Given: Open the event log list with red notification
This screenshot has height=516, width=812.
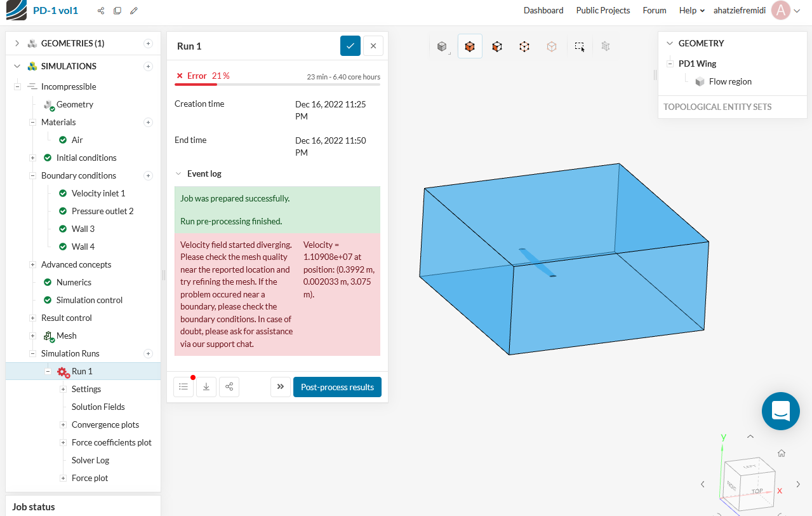Looking at the screenshot, I should click(x=183, y=386).
